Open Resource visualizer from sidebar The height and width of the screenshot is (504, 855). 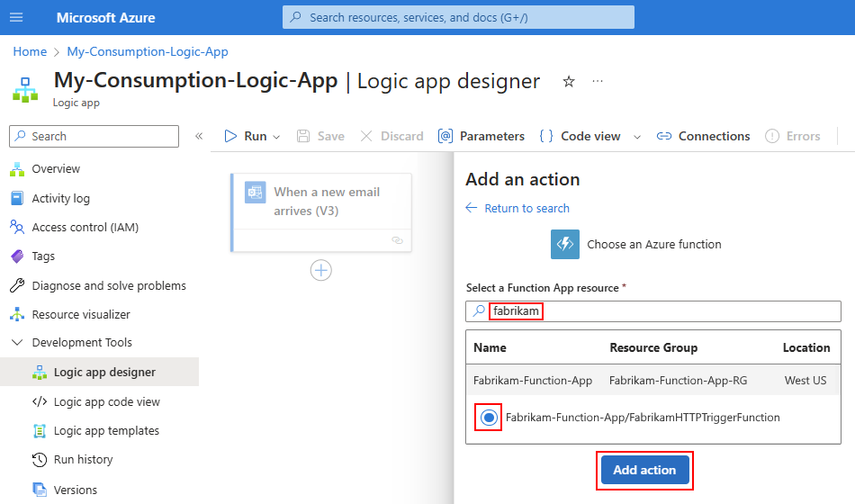[81, 314]
